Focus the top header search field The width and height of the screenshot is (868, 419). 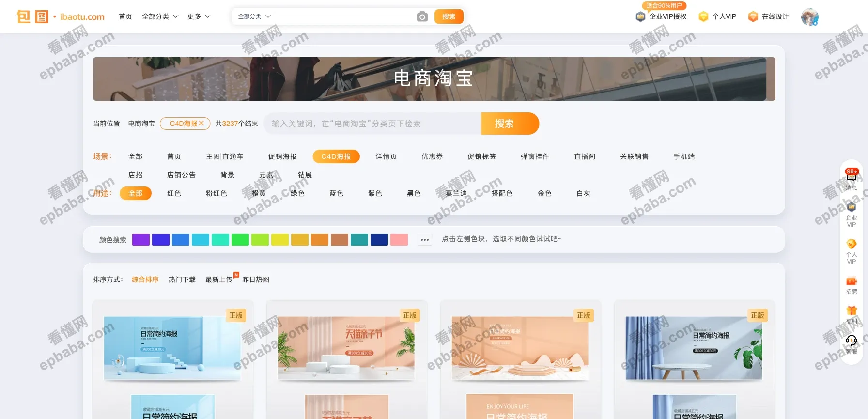(345, 16)
